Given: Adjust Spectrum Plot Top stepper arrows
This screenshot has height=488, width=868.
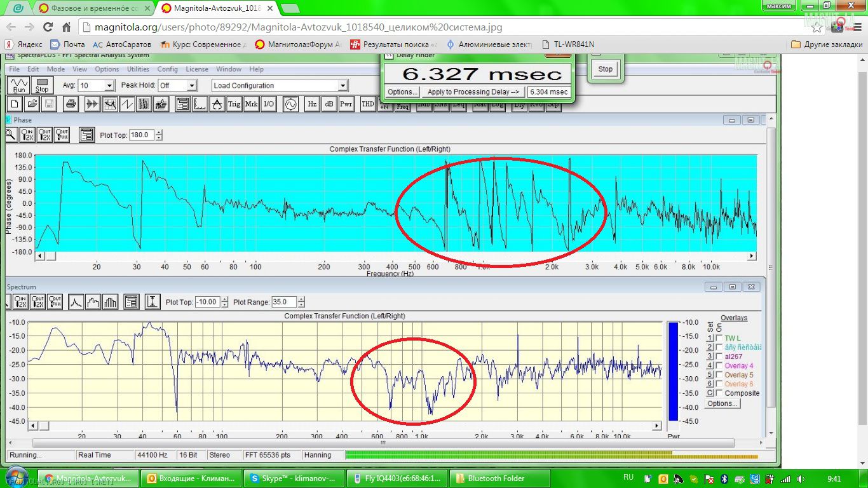Looking at the screenshot, I should coord(224,302).
